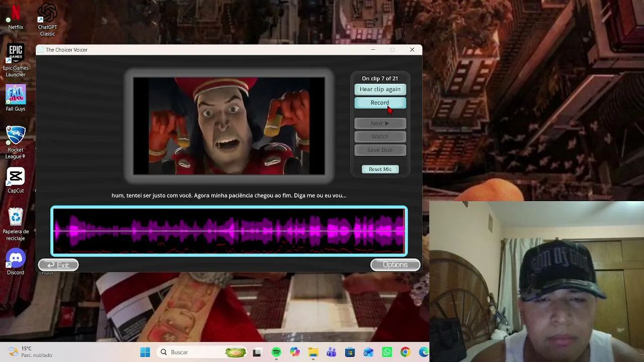Click the 'On clip 7 of 21' label
The image size is (644, 362).
point(380,78)
